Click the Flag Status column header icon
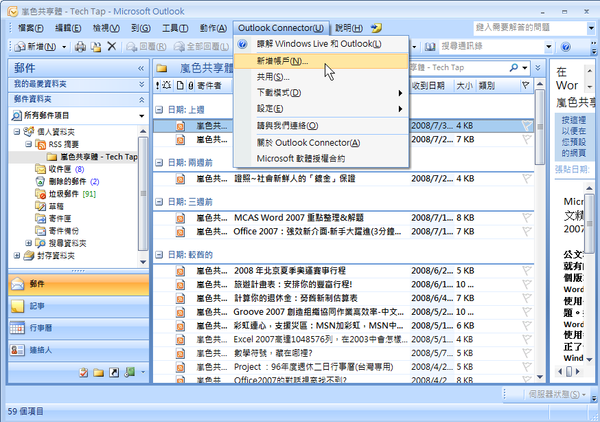 click(526, 86)
